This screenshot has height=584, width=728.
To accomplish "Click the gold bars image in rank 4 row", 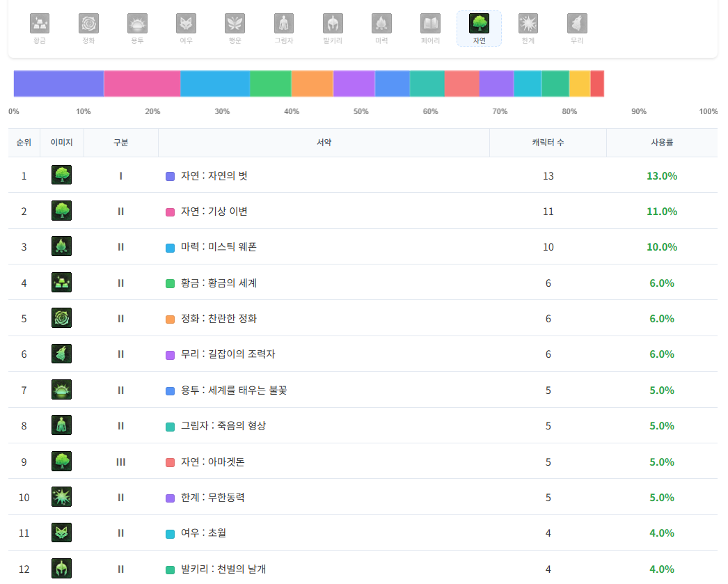I will tap(62, 283).
